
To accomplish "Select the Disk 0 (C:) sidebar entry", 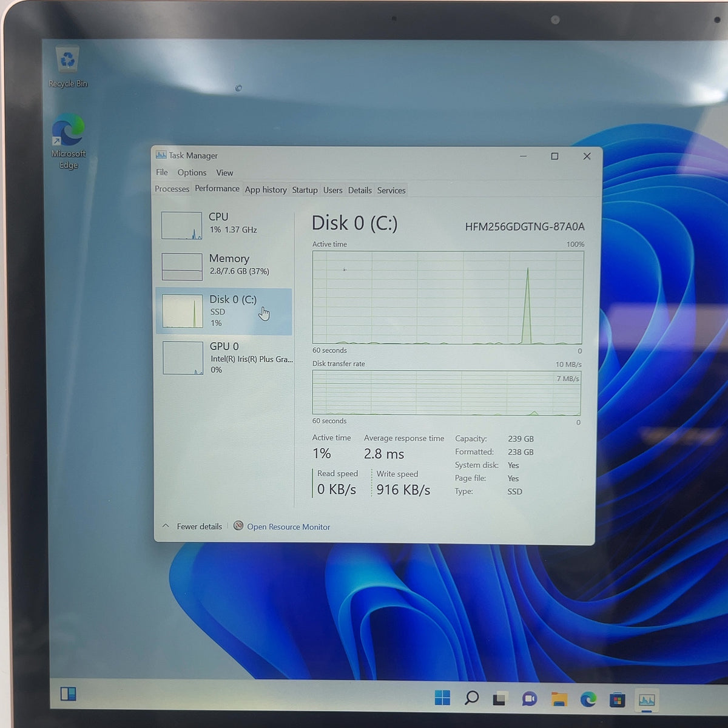I will coord(224,311).
